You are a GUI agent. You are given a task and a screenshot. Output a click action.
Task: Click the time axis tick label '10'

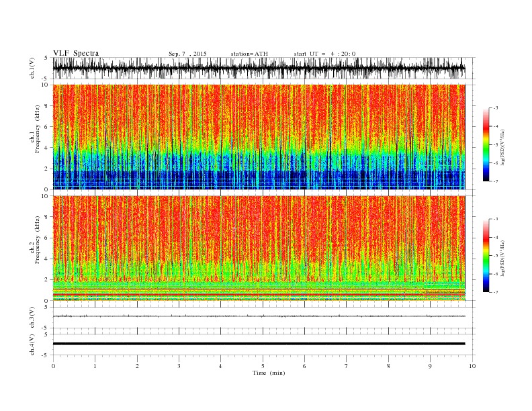coord(472,366)
